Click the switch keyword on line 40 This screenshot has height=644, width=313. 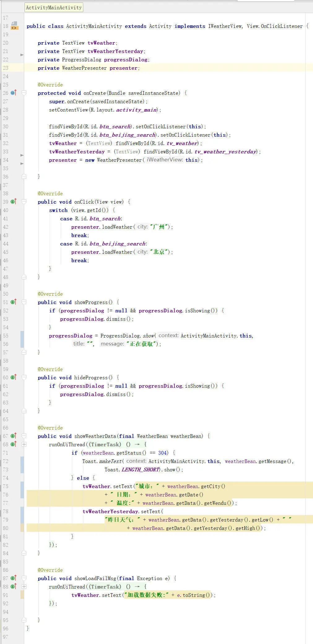[x=58, y=210]
